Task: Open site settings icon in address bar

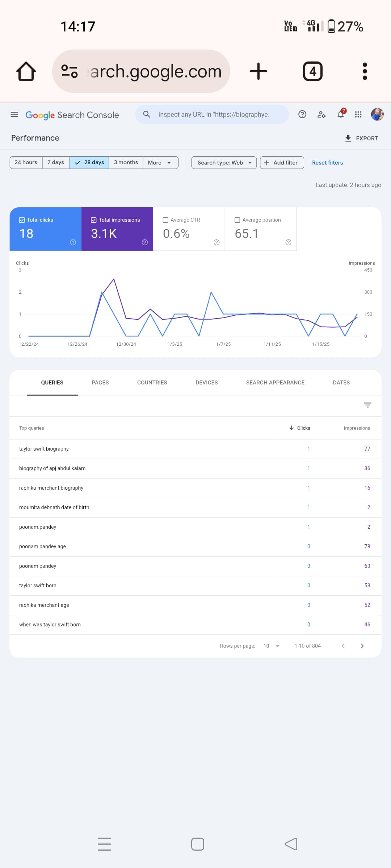Action: tap(70, 71)
